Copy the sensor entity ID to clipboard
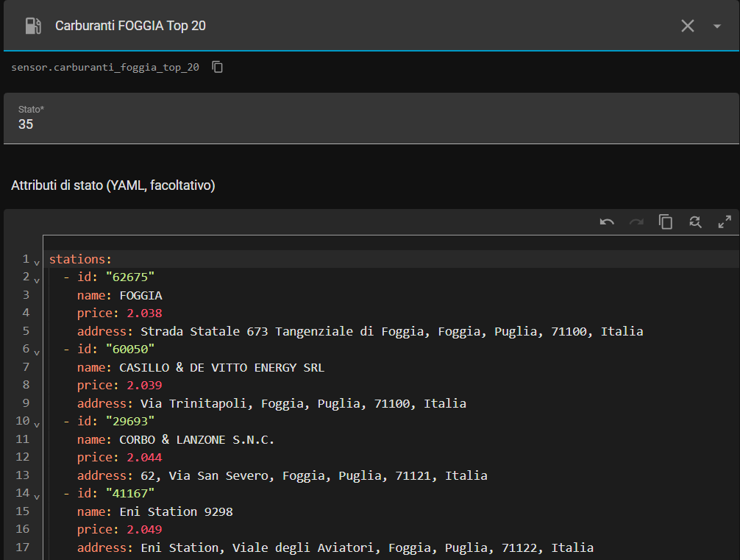 pyautogui.click(x=218, y=67)
